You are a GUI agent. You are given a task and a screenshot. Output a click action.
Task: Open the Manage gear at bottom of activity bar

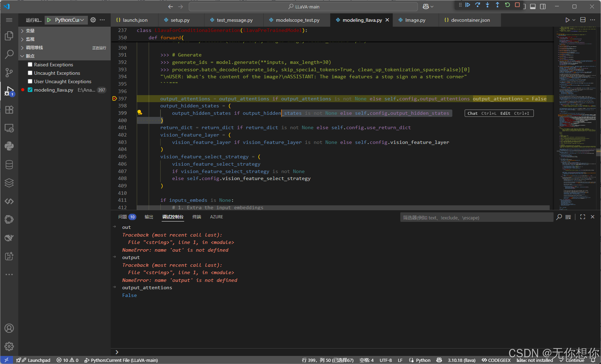(9, 346)
